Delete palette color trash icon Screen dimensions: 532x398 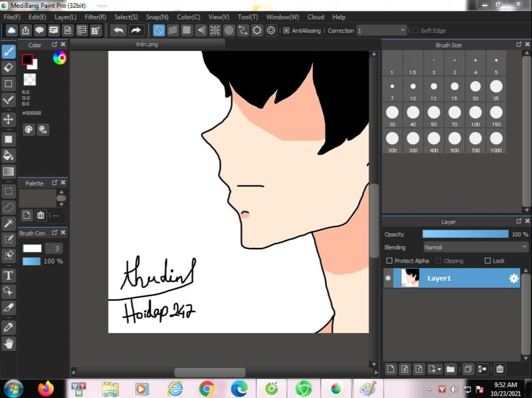(x=41, y=215)
